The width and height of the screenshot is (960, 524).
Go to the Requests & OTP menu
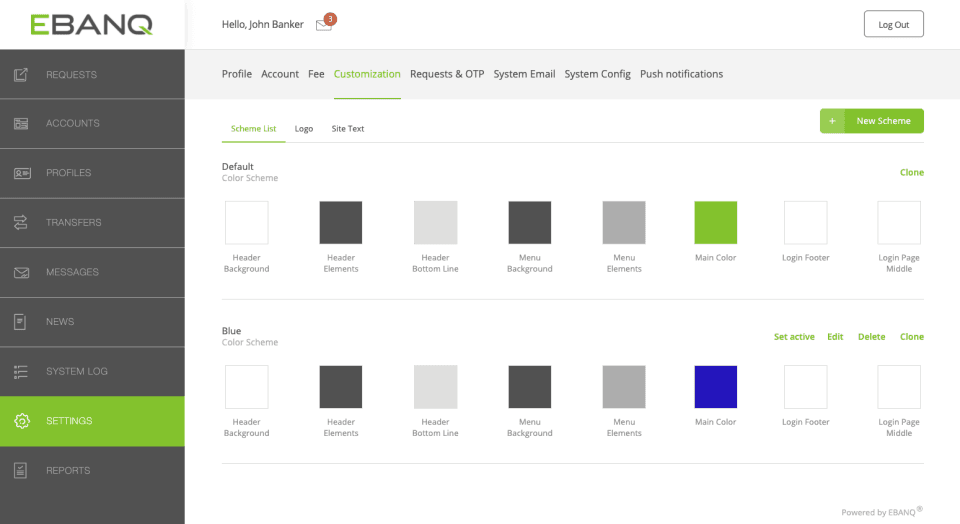[447, 74]
